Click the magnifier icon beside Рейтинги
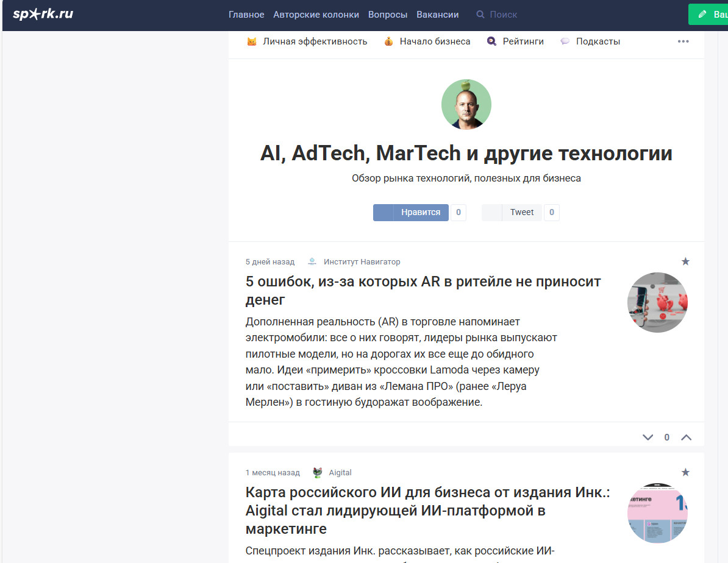This screenshot has width=728, height=563. [x=491, y=41]
